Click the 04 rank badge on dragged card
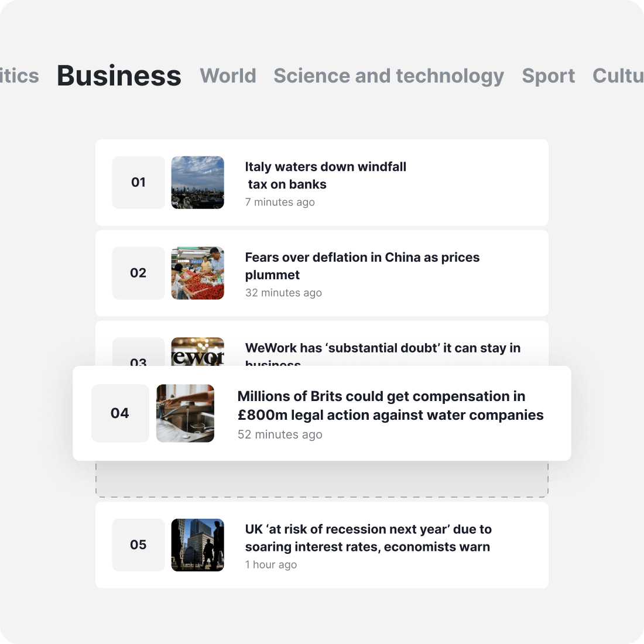This screenshot has width=644, height=644. (120, 413)
